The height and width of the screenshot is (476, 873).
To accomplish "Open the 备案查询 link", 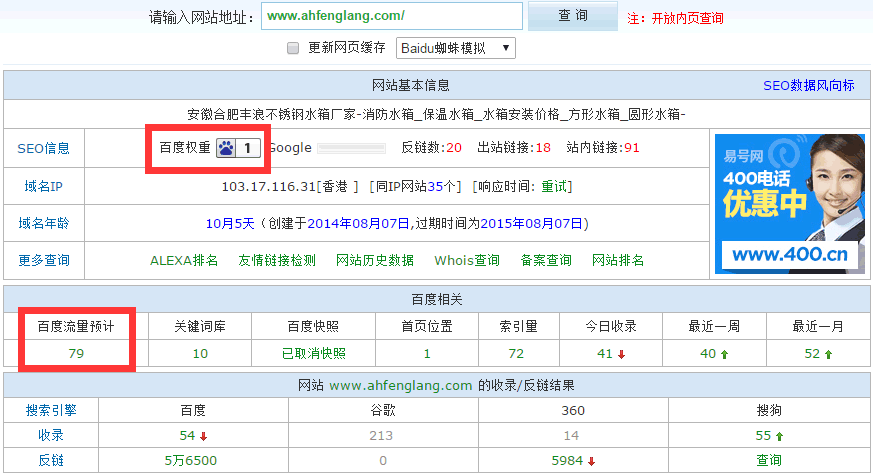I will point(546,260).
